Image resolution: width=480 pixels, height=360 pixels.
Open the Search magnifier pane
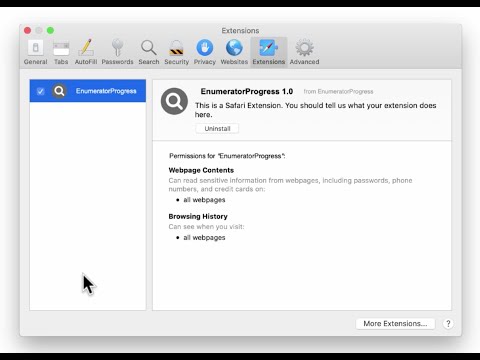149,53
